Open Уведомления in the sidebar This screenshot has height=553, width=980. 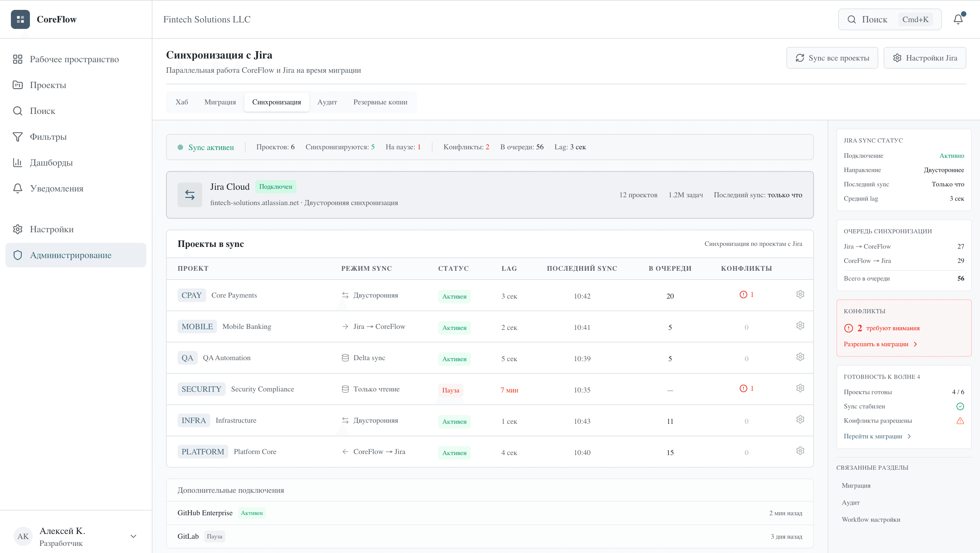(56, 188)
